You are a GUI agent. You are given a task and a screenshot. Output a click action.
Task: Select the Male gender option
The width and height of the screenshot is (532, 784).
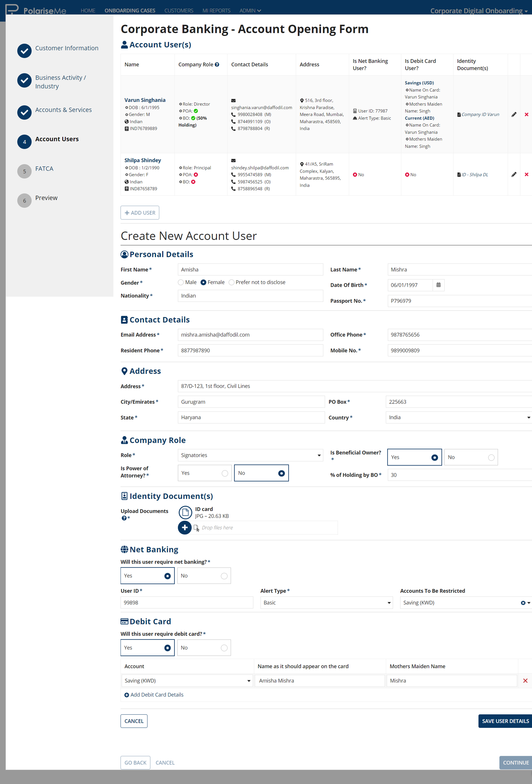(181, 282)
